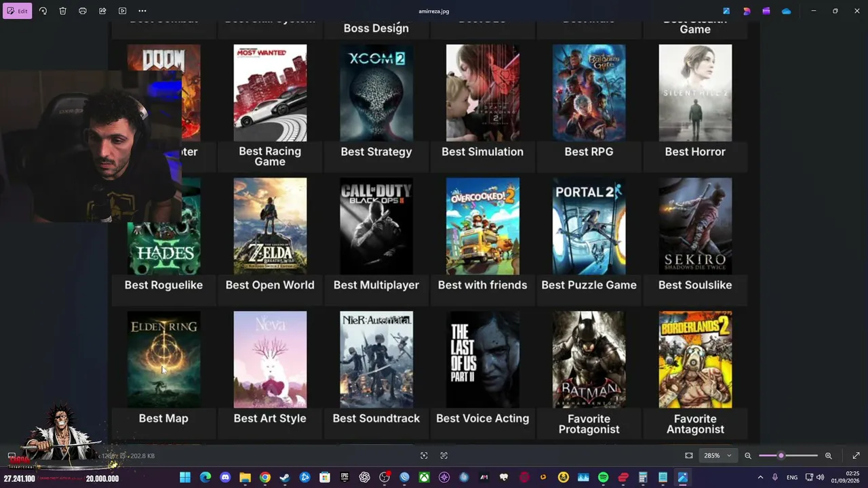Start slideshow with the play icon
This screenshot has height=488, width=868.
click(x=122, y=11)
